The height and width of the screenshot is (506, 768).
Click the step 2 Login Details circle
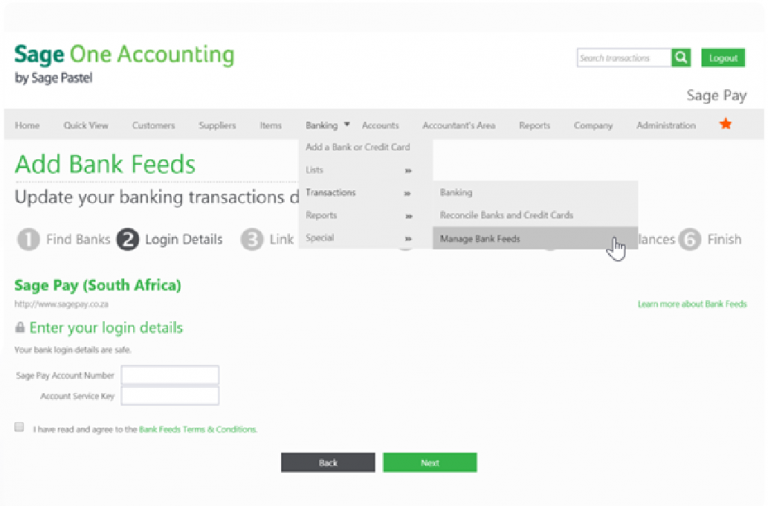tap(127, 240)
